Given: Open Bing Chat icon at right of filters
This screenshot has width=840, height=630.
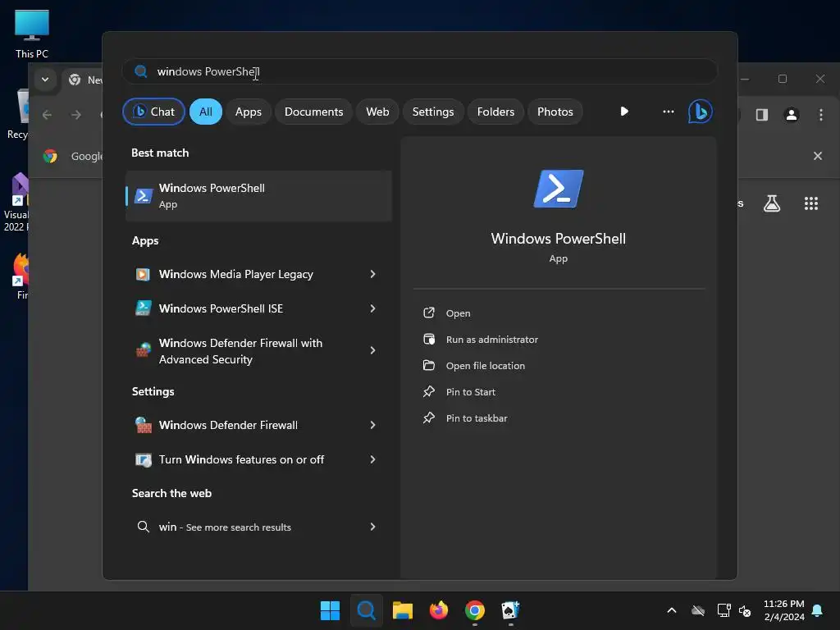Looking at the screenshot, I should pyautogui.click(x=700, y=112).
